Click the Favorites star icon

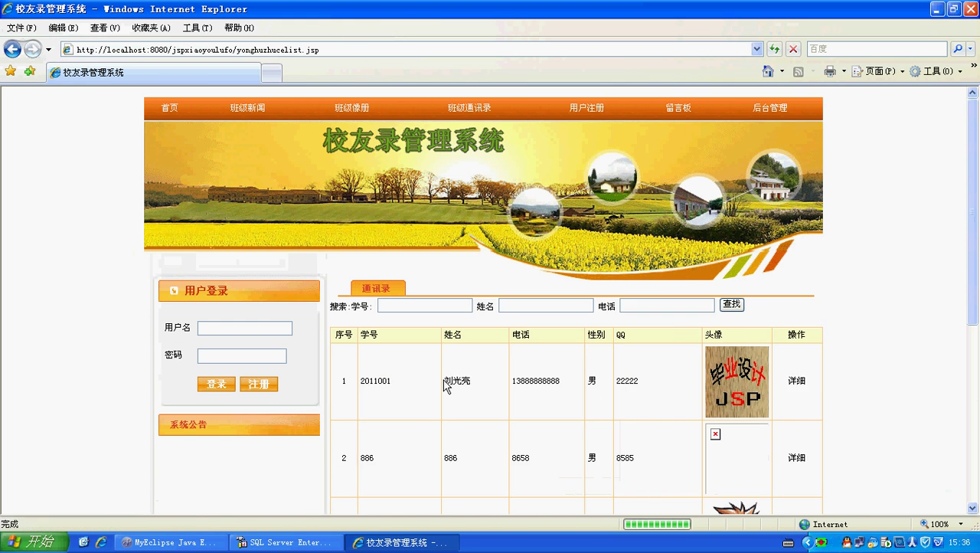pos(11,71)
